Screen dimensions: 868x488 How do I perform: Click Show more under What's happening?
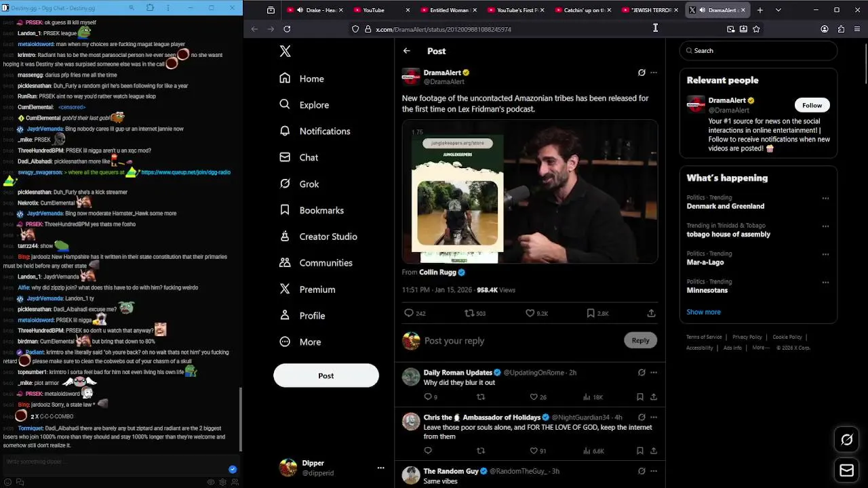[703, 312]
